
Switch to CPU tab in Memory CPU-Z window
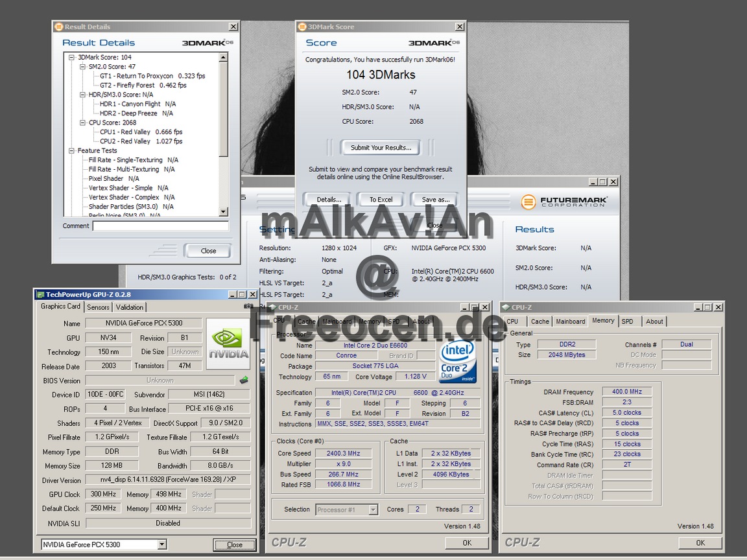[513, 321]
